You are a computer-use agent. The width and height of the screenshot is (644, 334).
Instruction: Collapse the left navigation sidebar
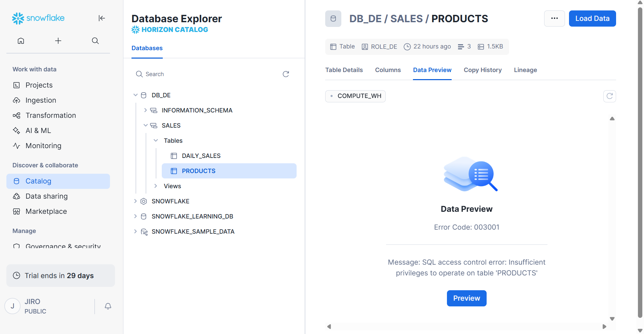[x=102, y=18]
